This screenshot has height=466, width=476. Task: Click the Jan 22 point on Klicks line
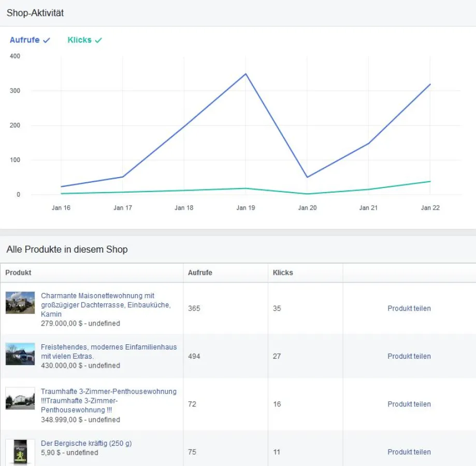pos(430,181)
